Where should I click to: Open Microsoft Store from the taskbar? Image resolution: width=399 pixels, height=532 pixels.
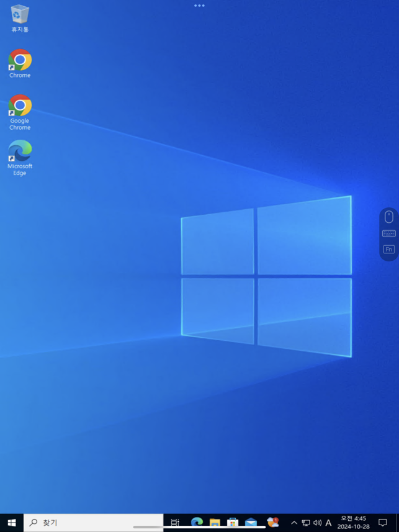click(x=233, y=523)
